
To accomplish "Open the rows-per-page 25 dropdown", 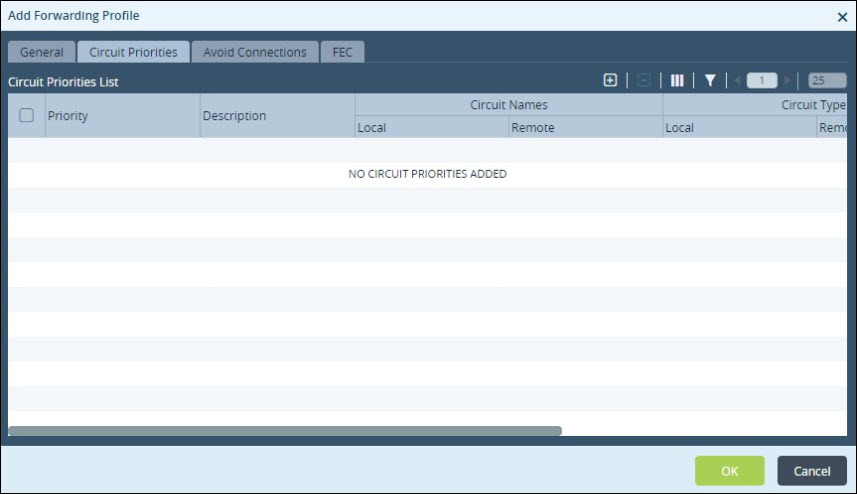I will click(x=827, y=80).
